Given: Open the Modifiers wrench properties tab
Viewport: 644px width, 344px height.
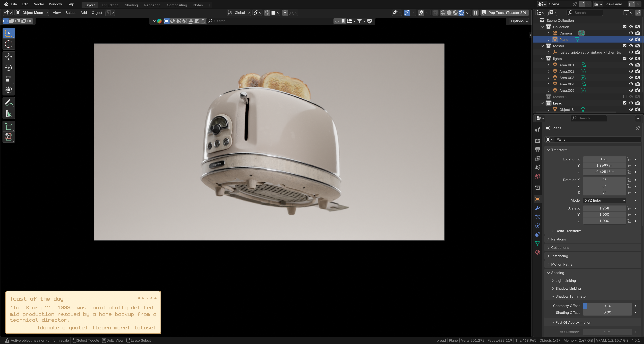Looking at the screenshot, I should [x=538, y=208].
